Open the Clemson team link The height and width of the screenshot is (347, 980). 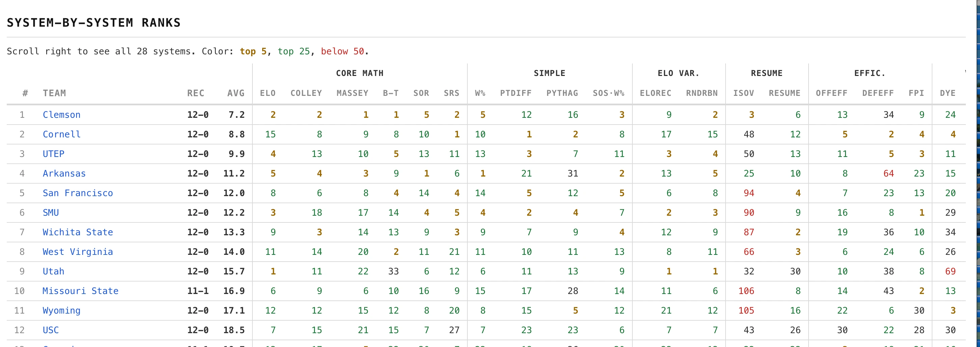(61, 114)
